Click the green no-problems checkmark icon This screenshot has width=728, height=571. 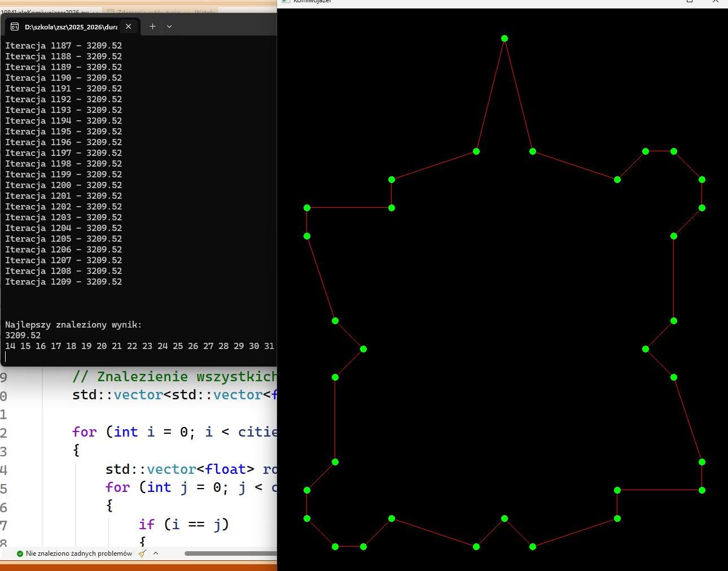[20, 553]
